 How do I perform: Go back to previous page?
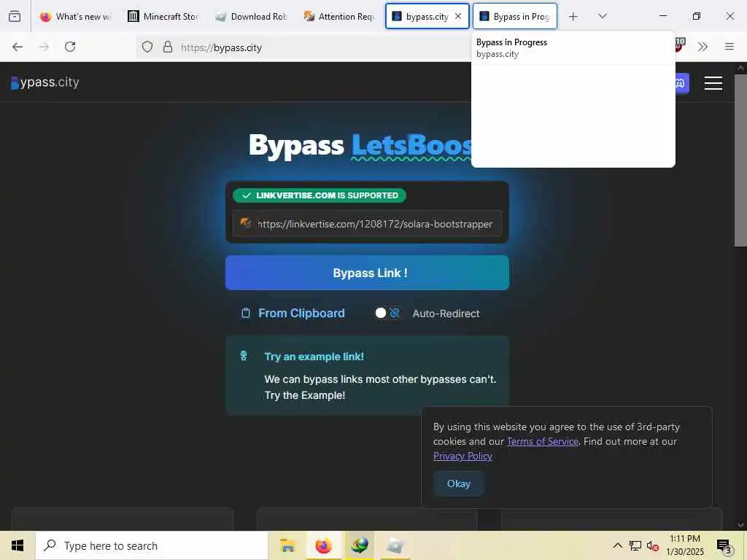click(x=18, y=47)
